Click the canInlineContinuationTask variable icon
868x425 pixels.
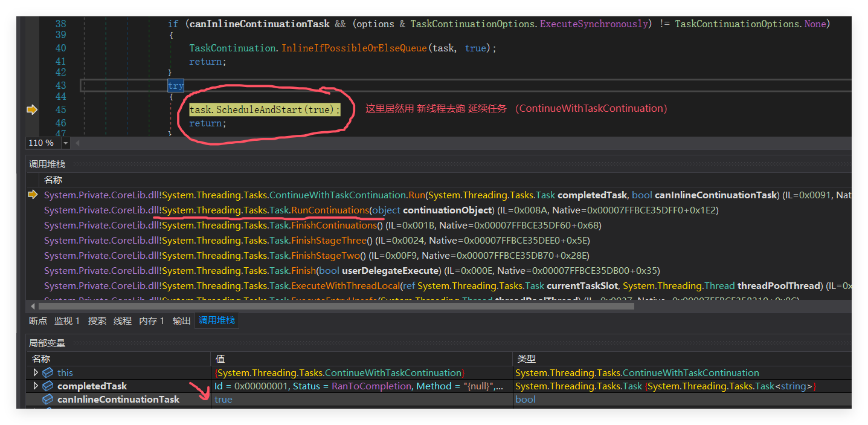click(x=48, y=399)
